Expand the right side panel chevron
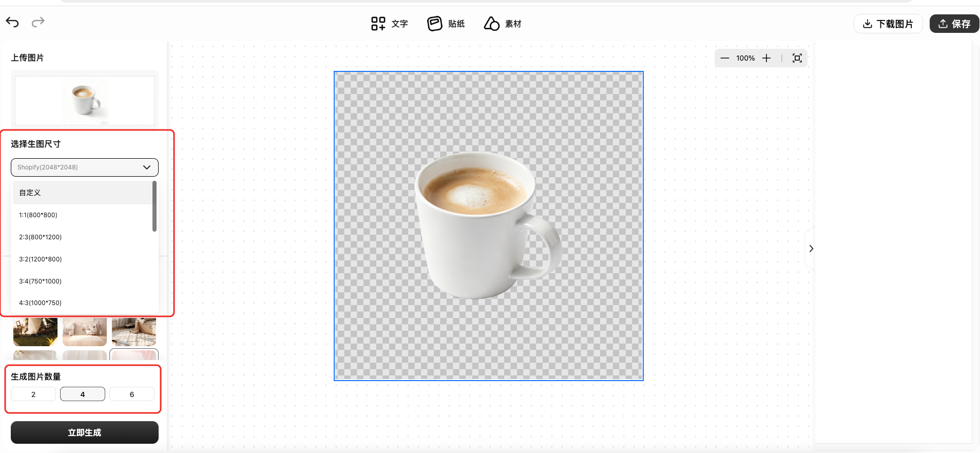This screenshot has width=980, height=453. [x=811, y=249]
